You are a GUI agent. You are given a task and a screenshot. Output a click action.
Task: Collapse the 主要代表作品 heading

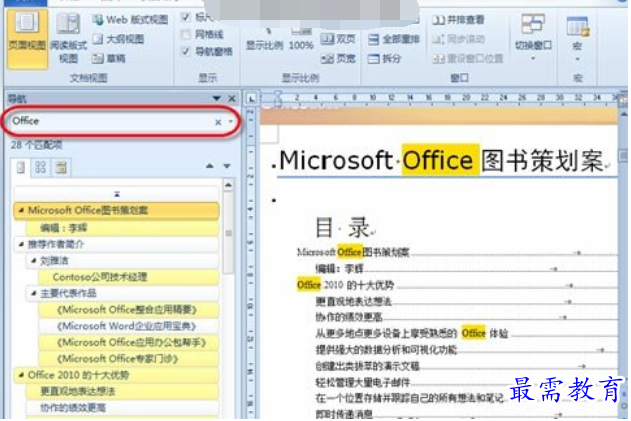(x=34, y=293)
